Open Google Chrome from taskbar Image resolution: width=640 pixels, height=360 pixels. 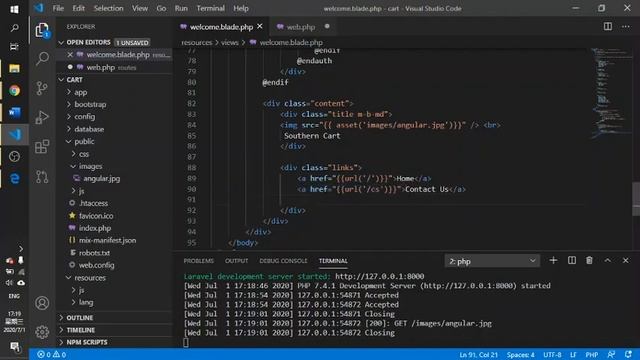[x=14, y=91]
